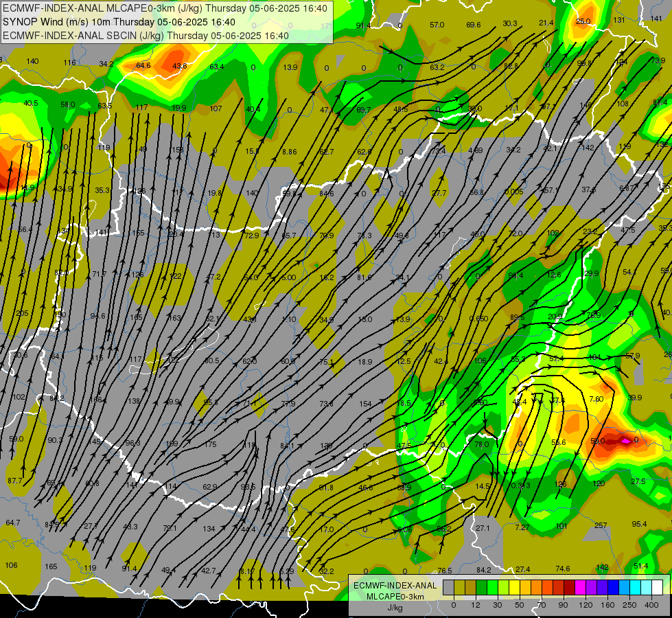Click the J/kg unit label in legend

pos(395,608)
